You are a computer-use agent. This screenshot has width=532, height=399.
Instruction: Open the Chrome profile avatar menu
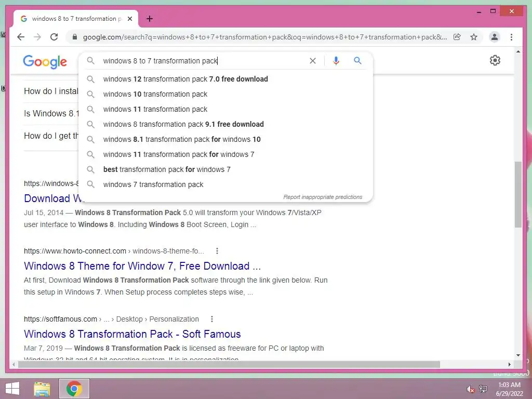click(x=495, y=37)
